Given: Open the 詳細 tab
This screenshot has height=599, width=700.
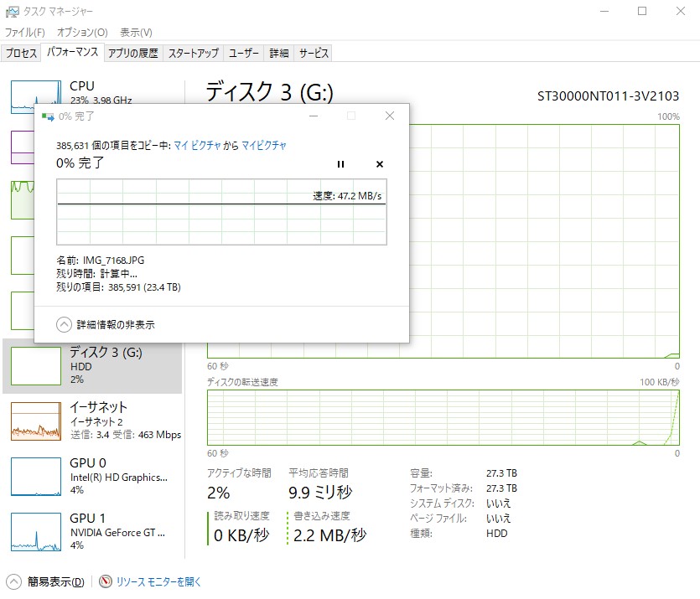Looking at the screenshot, I should 279,53.
